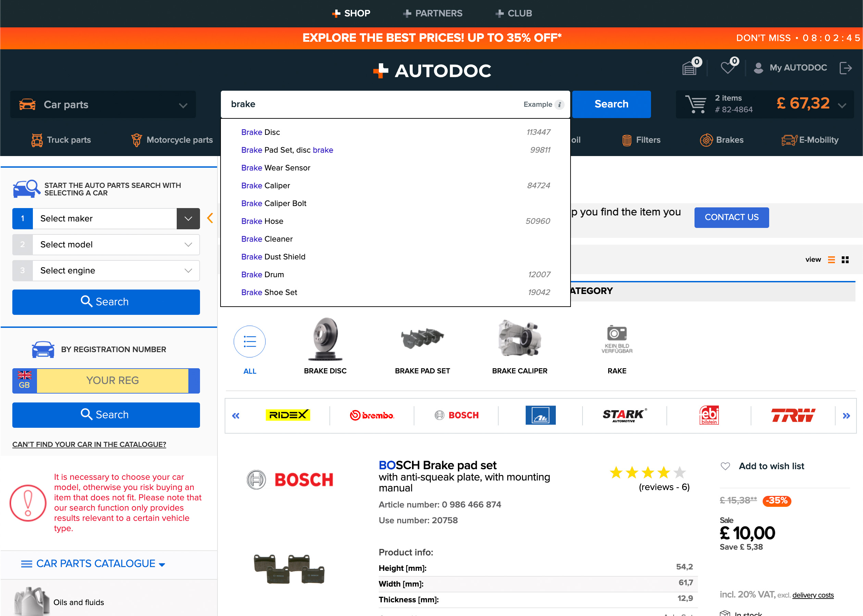863x616 pixels.
Task: Switch to list view
Action: pos(831,259)
